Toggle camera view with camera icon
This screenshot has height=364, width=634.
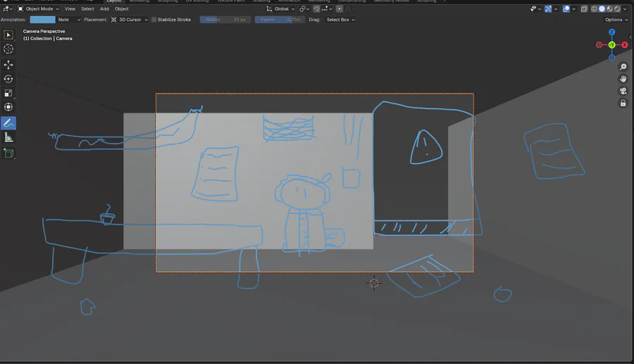click(623, 91)
